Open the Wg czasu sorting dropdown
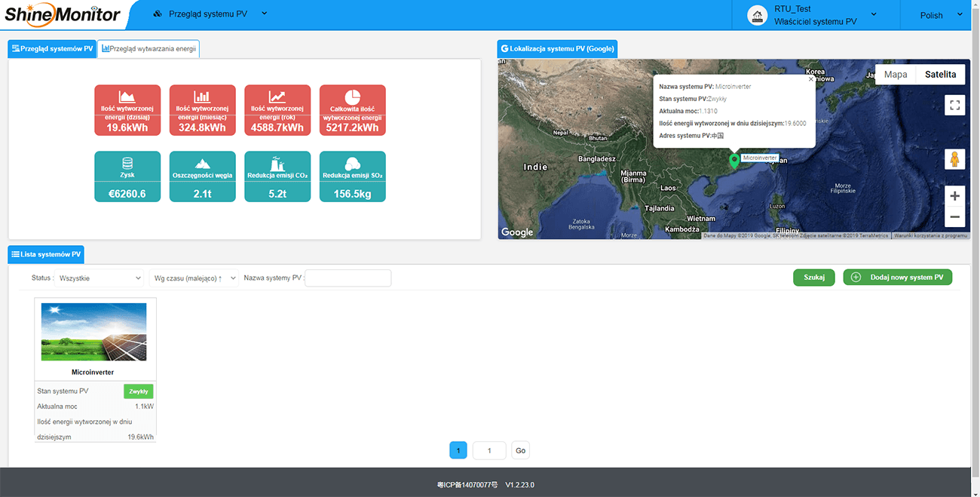 click(x=194, y=278)
